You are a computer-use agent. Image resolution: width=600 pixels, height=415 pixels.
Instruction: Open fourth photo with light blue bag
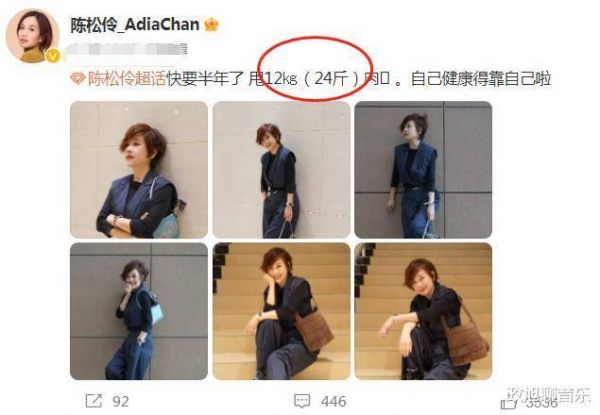(139, 311)
